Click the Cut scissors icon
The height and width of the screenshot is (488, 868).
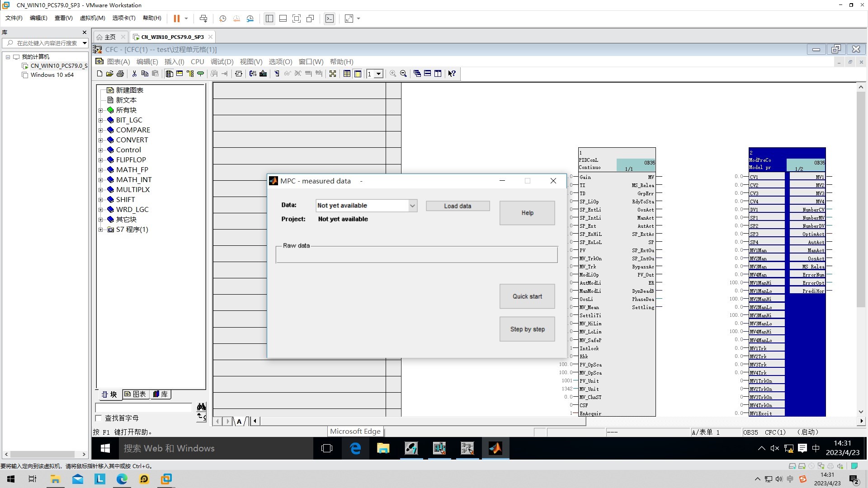(x=134, y=74)
